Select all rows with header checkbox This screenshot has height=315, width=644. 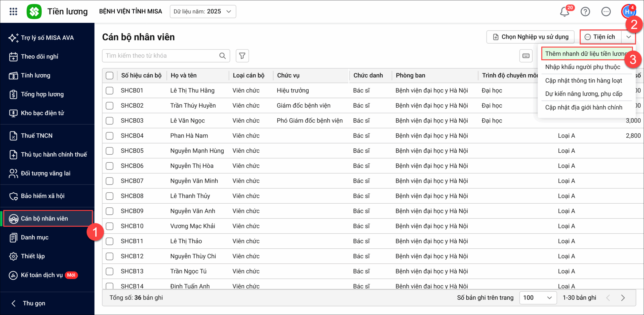click(x=110, y=75)
